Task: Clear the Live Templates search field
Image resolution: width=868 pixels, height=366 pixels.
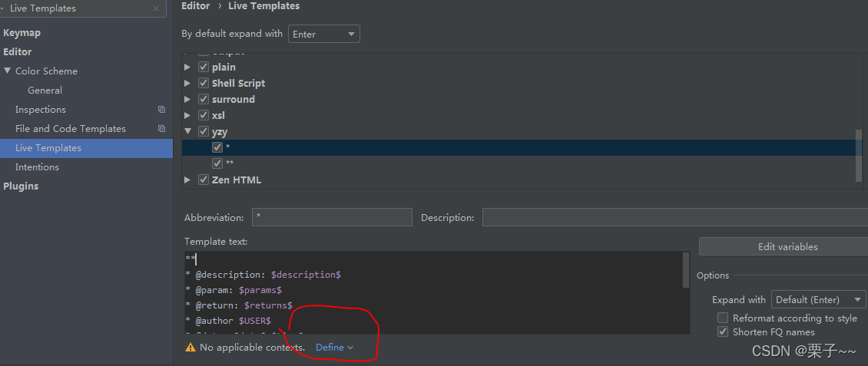Action: click(x=156, y=9)
